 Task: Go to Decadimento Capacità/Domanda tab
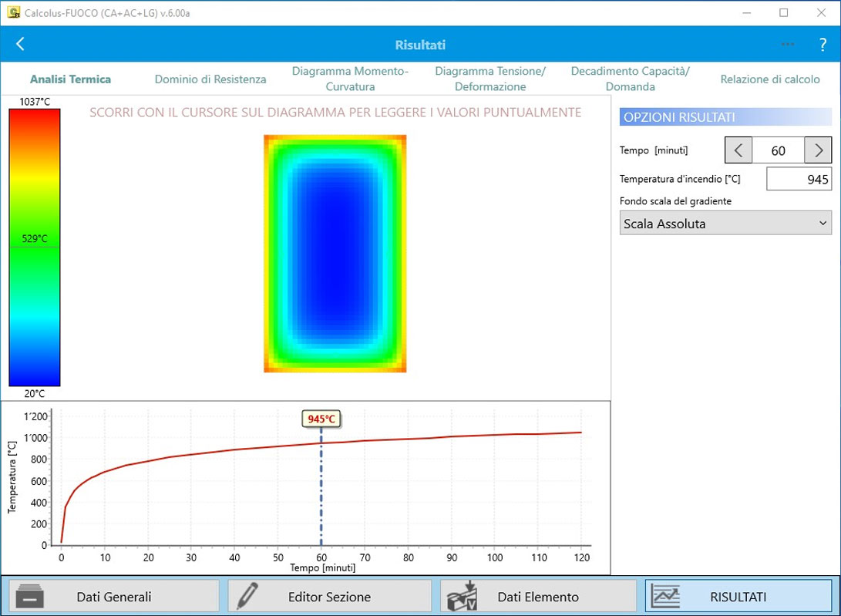(x=630, y=79)
